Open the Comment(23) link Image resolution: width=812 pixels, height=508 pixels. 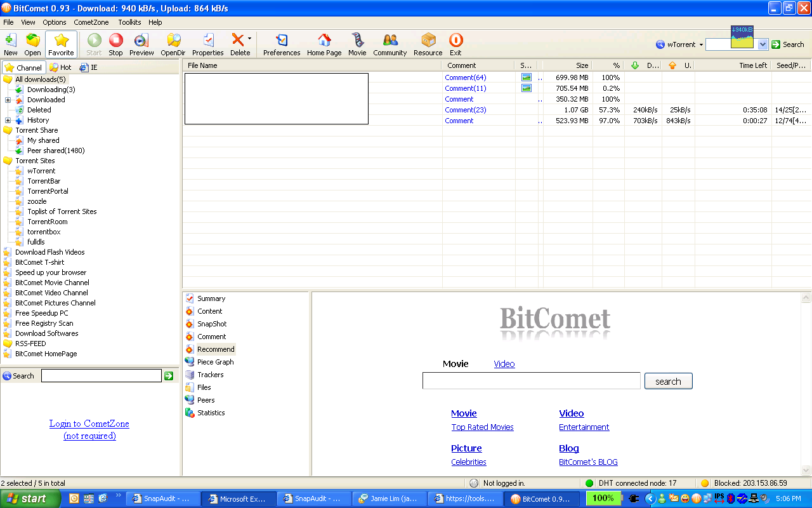pos(466,110)
